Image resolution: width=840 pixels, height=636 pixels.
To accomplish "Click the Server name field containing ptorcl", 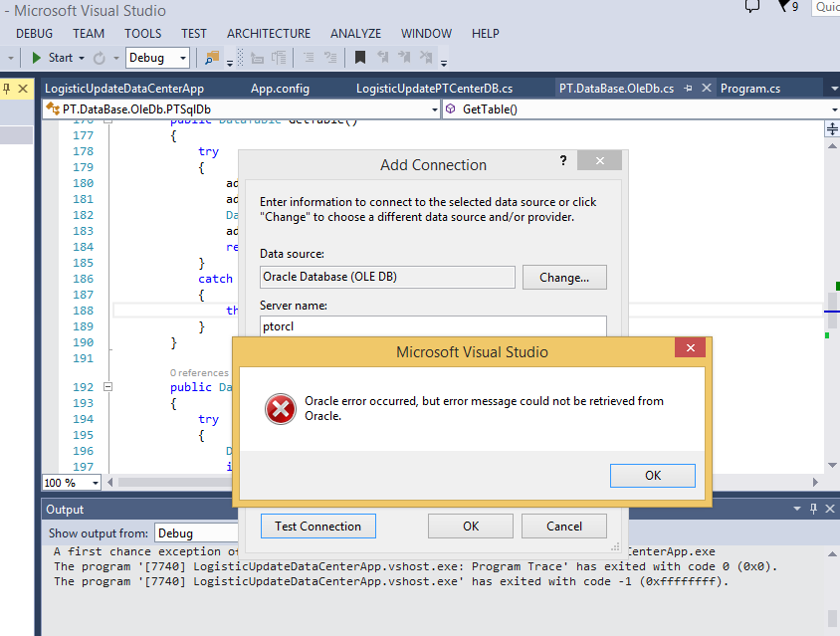I will 433,326.
